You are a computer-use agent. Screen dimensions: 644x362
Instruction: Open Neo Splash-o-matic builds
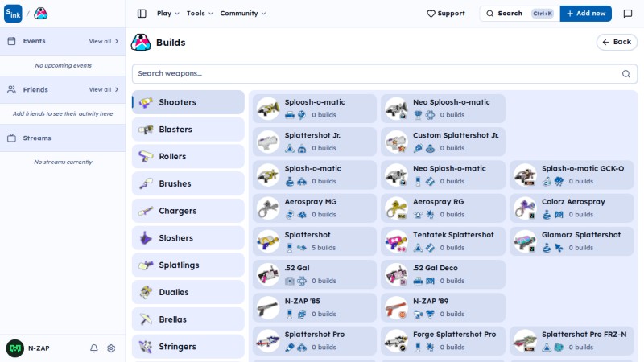pyautogui.click(x=443, y=175)
